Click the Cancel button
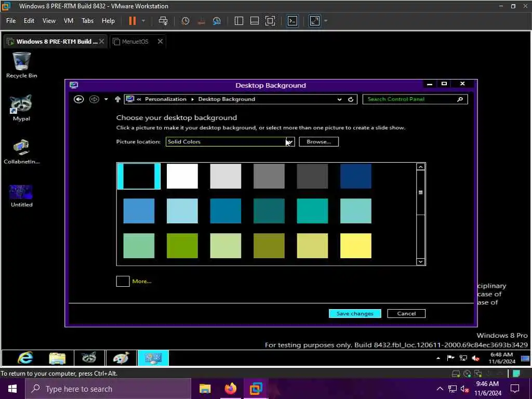 [x=406, y=313]
